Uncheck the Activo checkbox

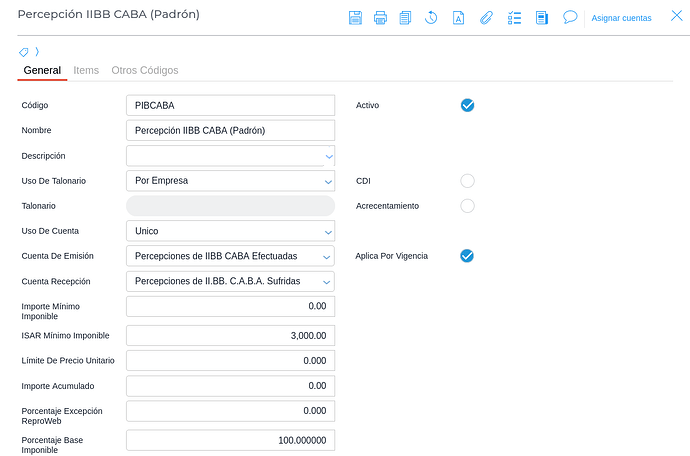[x=467, y=105]
